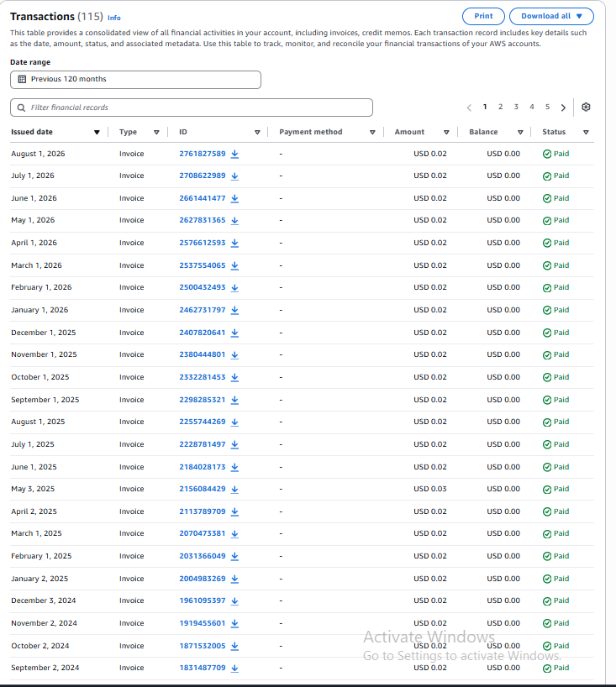Download invoice 1919455601 via arrow icon
The width and height of the screenshot is (616, 687).
[235, 623]
